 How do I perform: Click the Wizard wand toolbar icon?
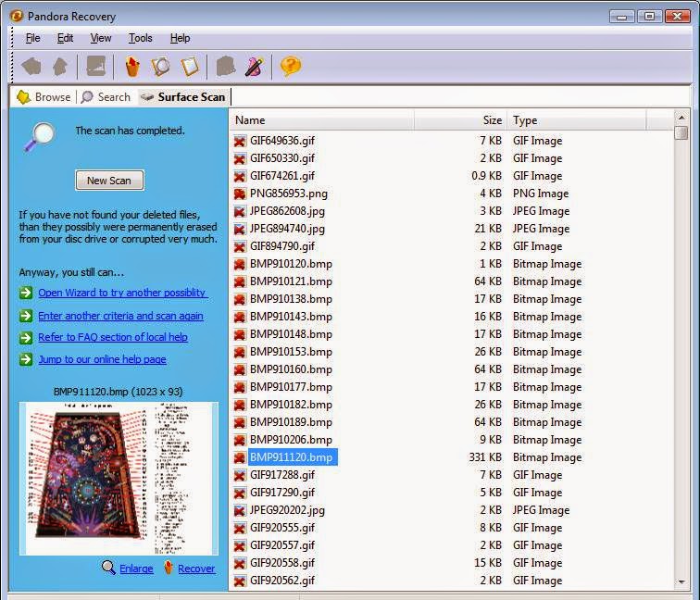pyautogui.click(x=255, y=67)
